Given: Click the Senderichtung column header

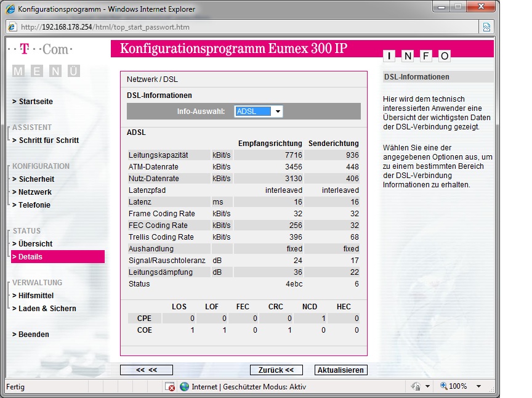Looking at the screenshot, I should point(334,144).
